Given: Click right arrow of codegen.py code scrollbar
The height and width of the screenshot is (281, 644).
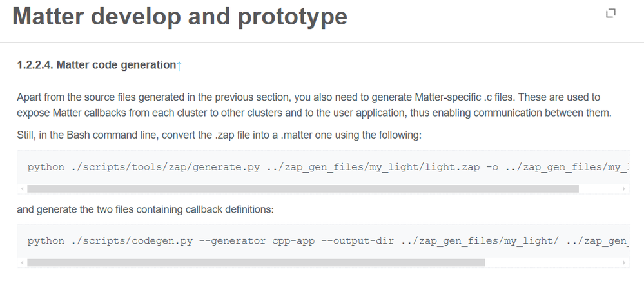Looking at the screenshot, I should tap(624, 262).
